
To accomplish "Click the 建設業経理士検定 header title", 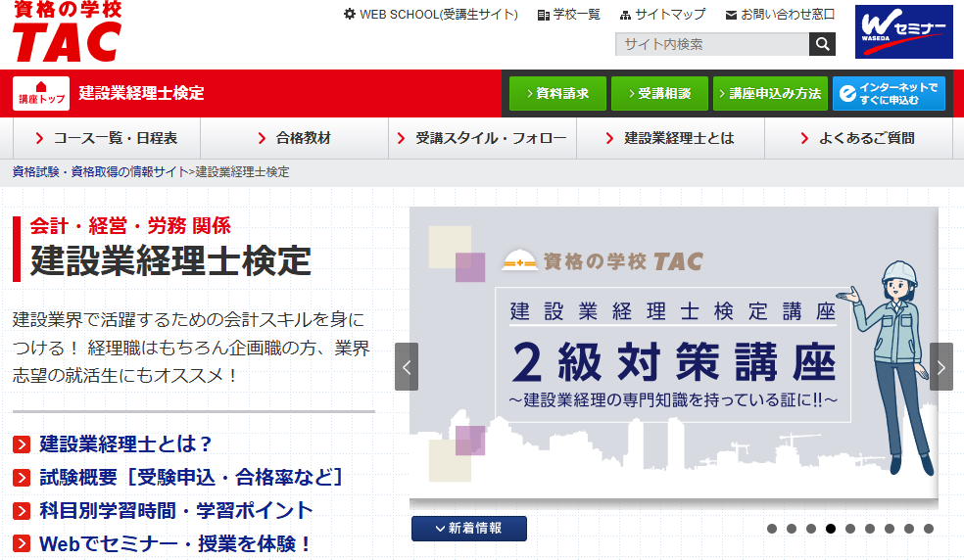I will pyautogui.click(x=141, y=93).
